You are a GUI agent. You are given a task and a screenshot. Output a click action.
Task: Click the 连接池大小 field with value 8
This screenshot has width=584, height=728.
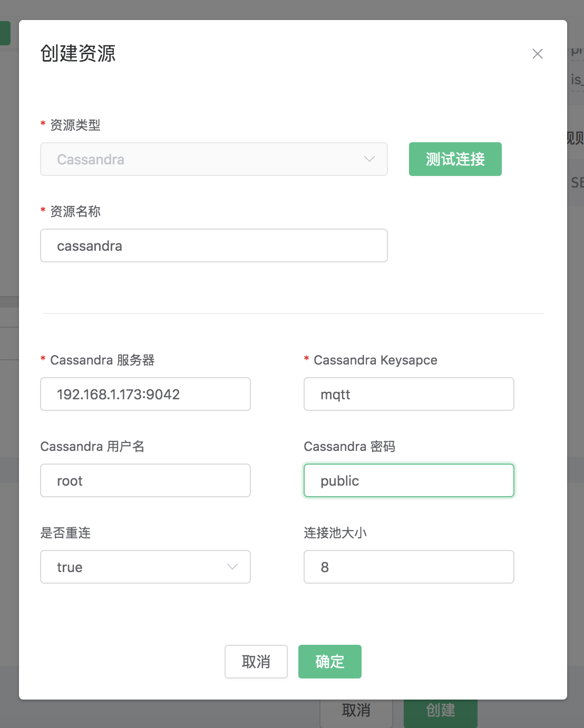(408, 567)
